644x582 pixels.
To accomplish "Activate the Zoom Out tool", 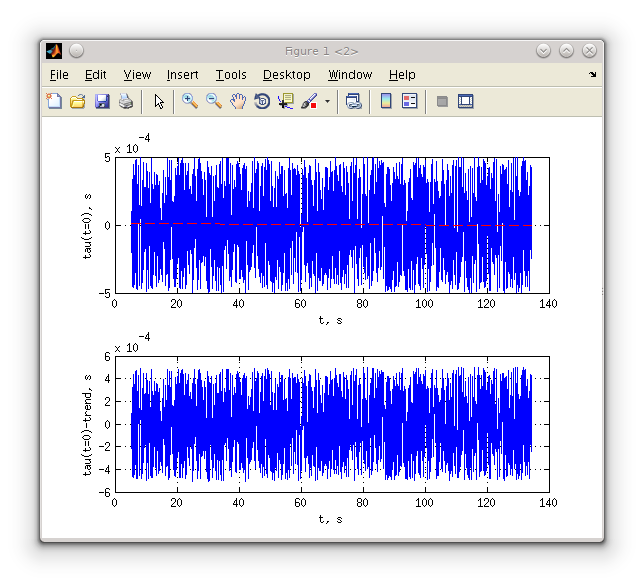I will (x=213, y=101).
